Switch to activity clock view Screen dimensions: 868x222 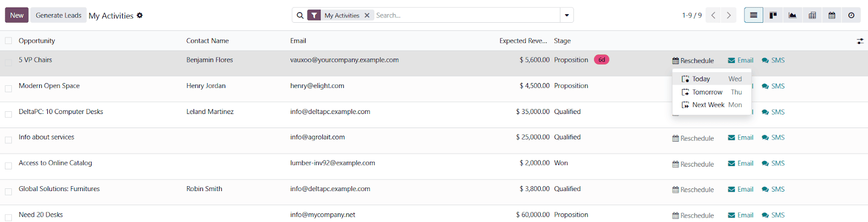(851, 15)
